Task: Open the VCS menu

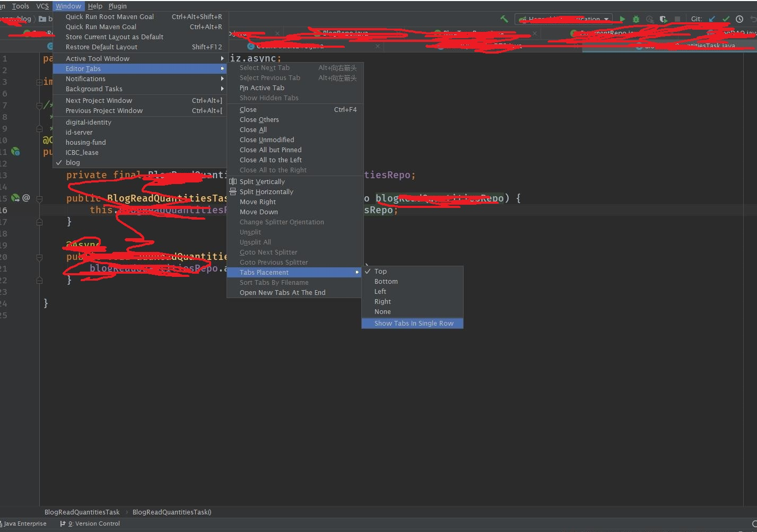Action: click(x=42, y=6)
